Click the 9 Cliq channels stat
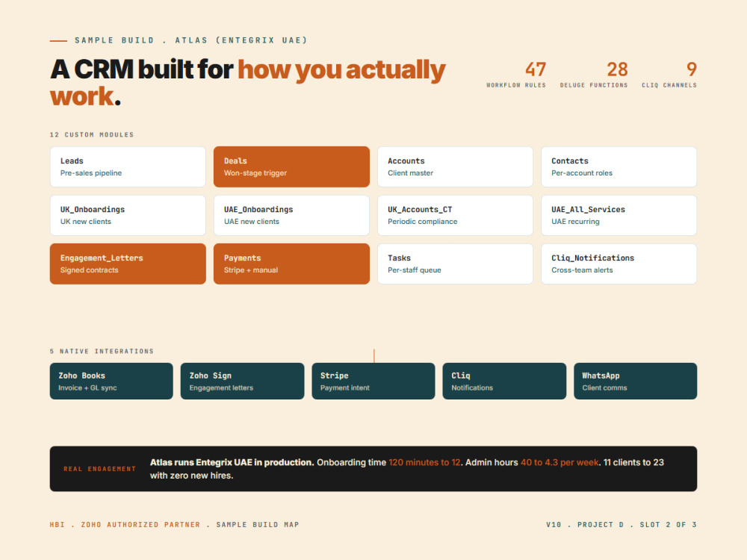Viewport: 747px width, 560px height. [x=669, y=74]
